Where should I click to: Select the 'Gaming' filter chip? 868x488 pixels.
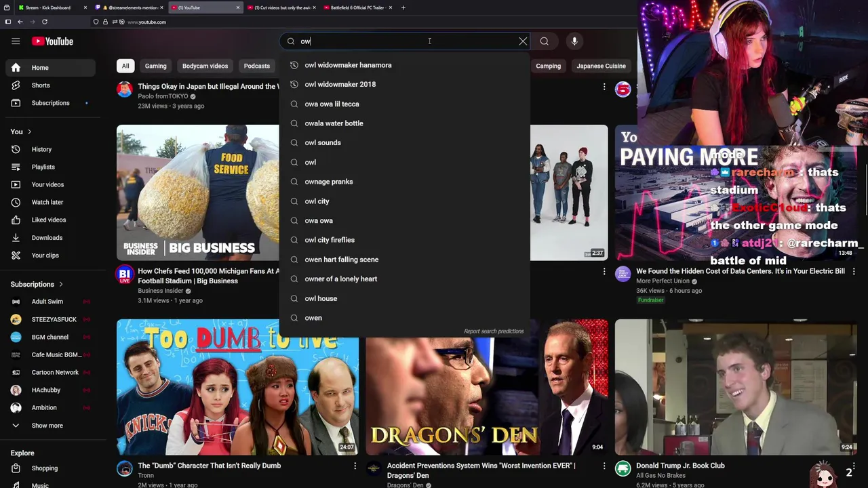pos(155,66)
